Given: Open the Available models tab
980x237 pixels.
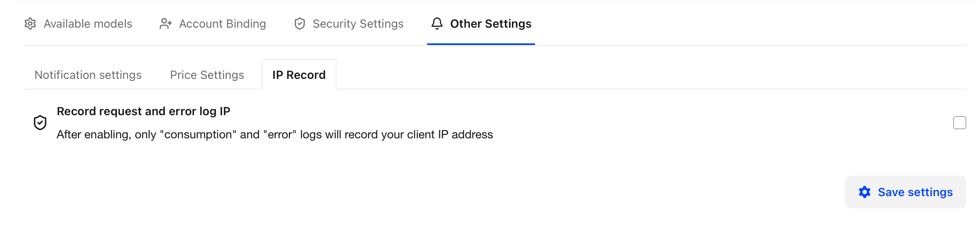Looking at the screenshot, I should [x=88, y=24].
